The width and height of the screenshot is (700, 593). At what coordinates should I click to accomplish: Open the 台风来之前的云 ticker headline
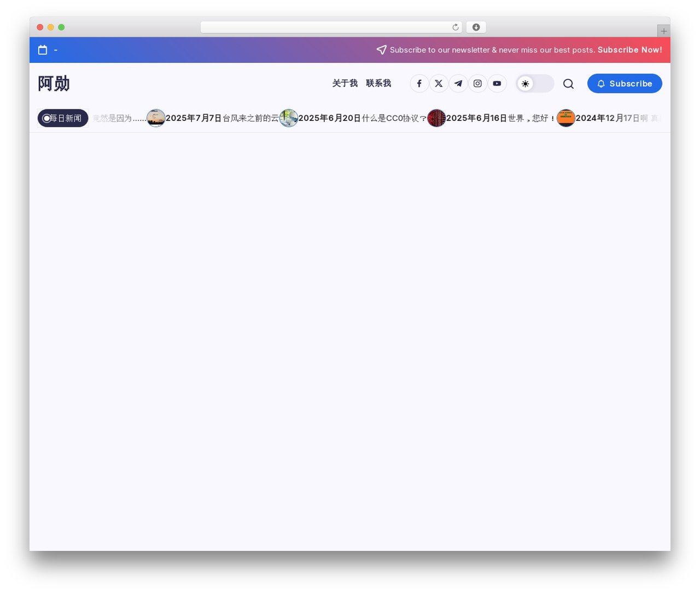(x=250, y=118)
